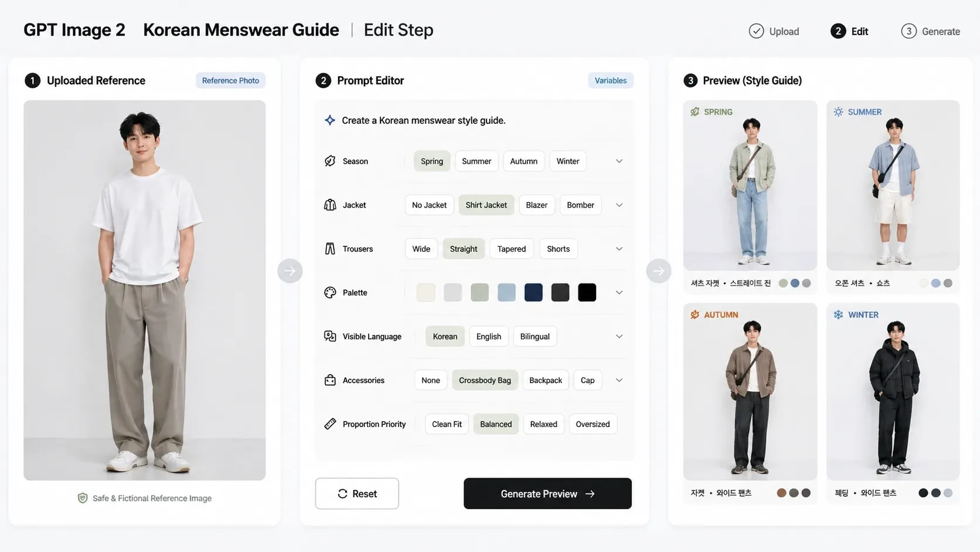Enable the Bilingual language option

tap(535, 336)
